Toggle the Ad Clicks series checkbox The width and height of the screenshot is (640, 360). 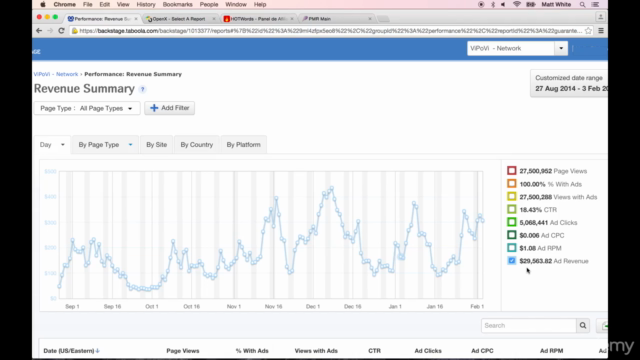point(511,222)
